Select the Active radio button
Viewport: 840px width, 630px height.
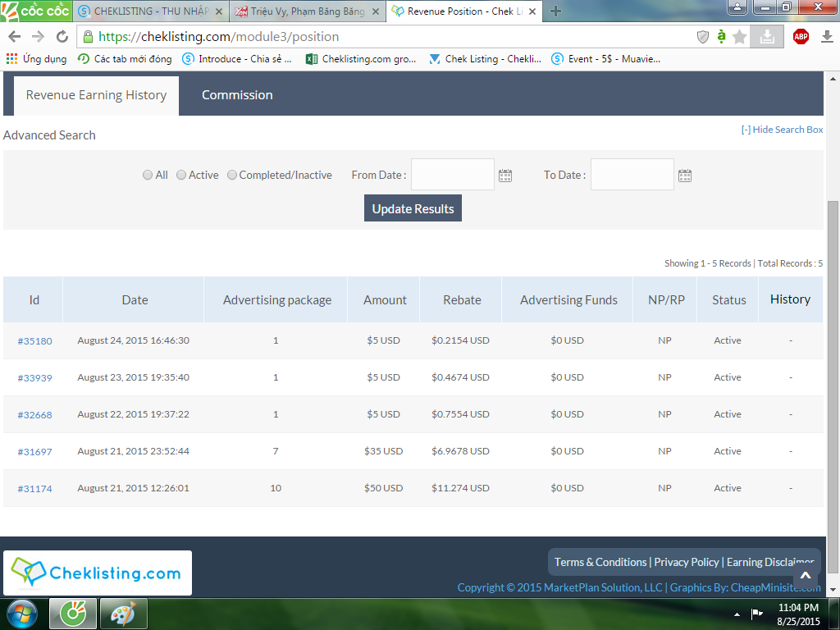pyautogui.click(x=181, y=175)
